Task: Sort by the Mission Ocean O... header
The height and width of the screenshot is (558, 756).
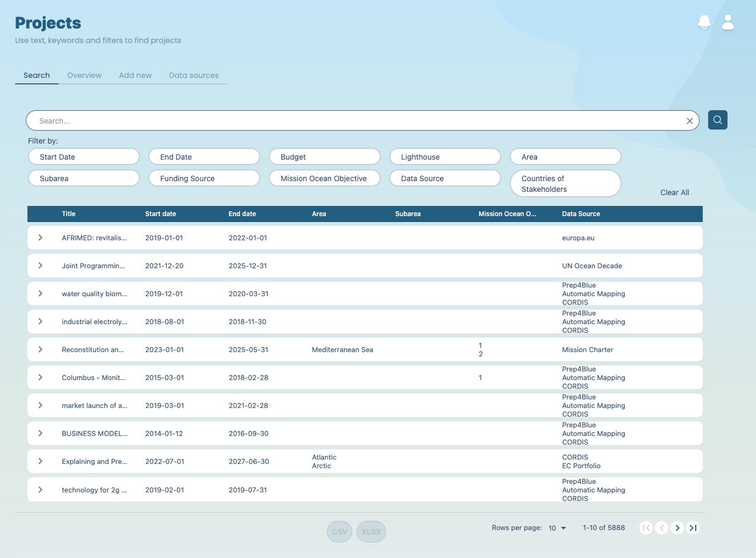Action: [507, 214]
